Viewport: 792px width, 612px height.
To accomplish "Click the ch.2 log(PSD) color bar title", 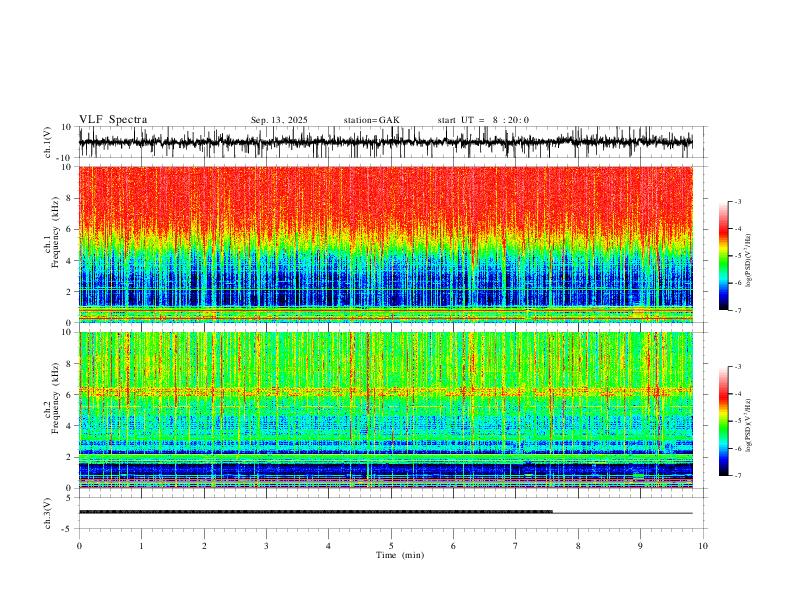I will (x=749, y=425).
